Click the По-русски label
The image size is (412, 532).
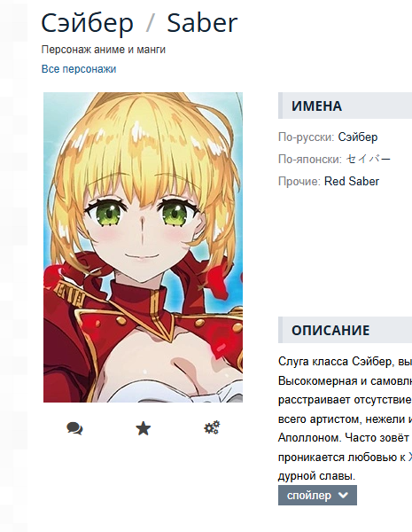pos(307,137)
